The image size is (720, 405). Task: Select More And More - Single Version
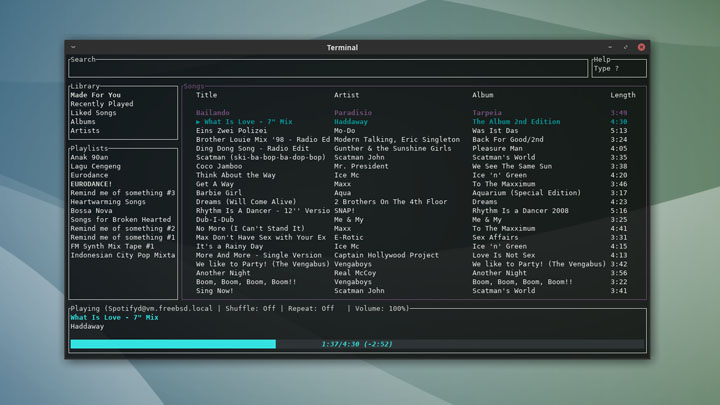tap(259, 255)
